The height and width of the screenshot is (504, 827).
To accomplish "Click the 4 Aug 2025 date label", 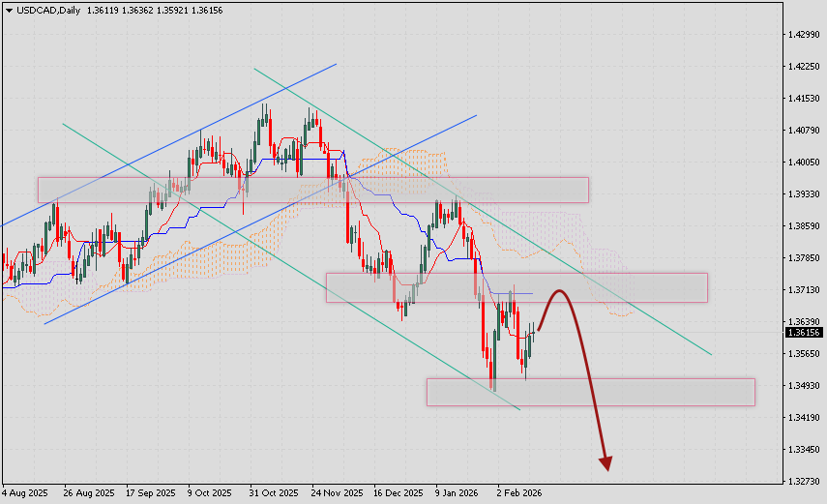I will point(25,492).
